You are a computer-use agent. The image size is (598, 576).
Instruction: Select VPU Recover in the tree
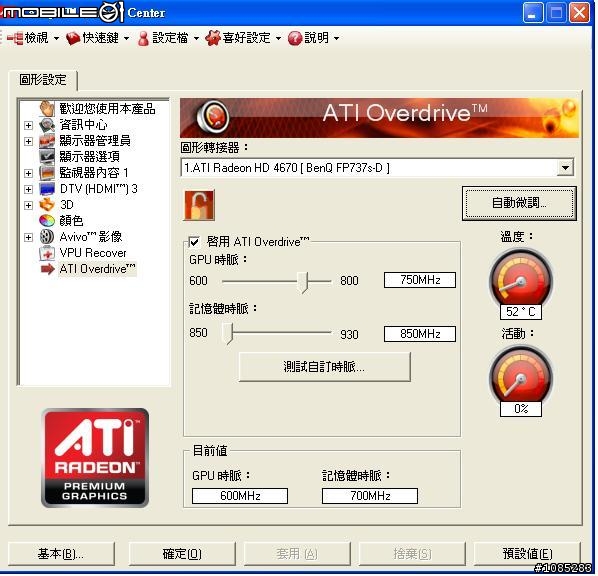(93, 253)
